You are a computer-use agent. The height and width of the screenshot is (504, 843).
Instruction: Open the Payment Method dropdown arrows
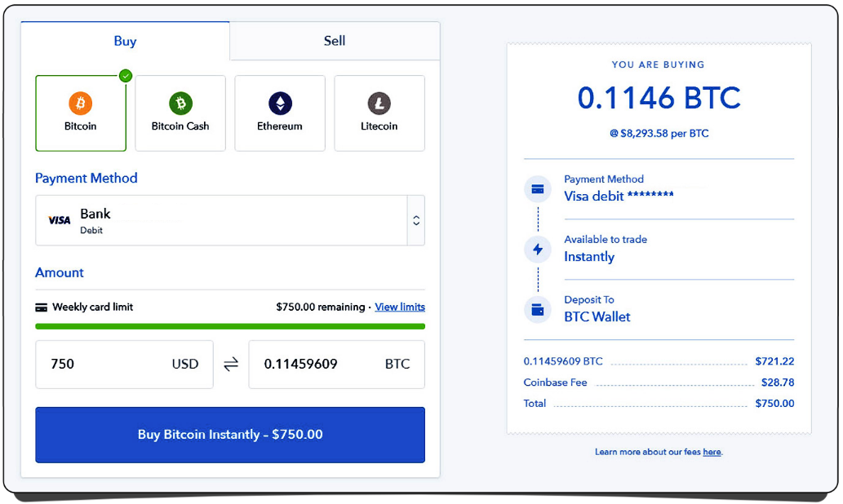tap(416, 220)
